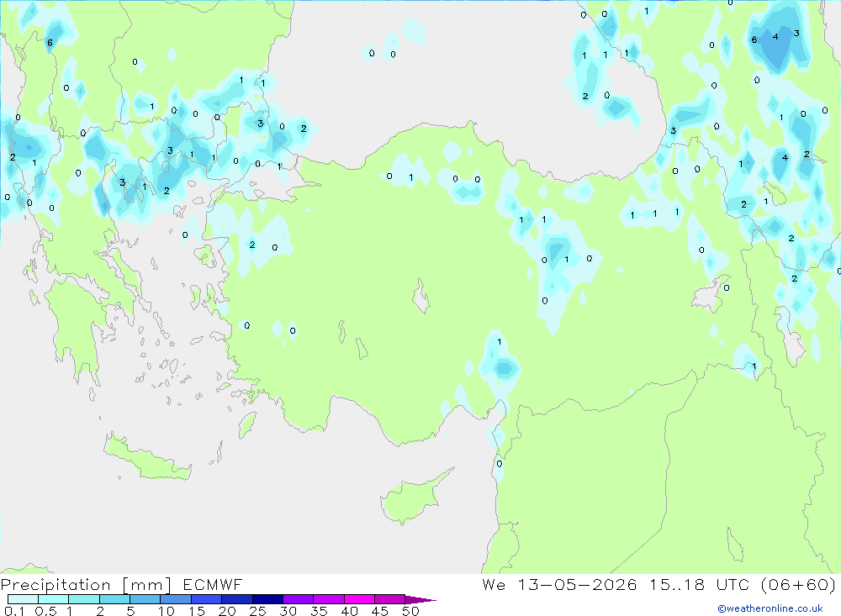Click the 'We' weekday abbreviation
The width and height of the screenshot is (841, 616).
tap(494, 584)
